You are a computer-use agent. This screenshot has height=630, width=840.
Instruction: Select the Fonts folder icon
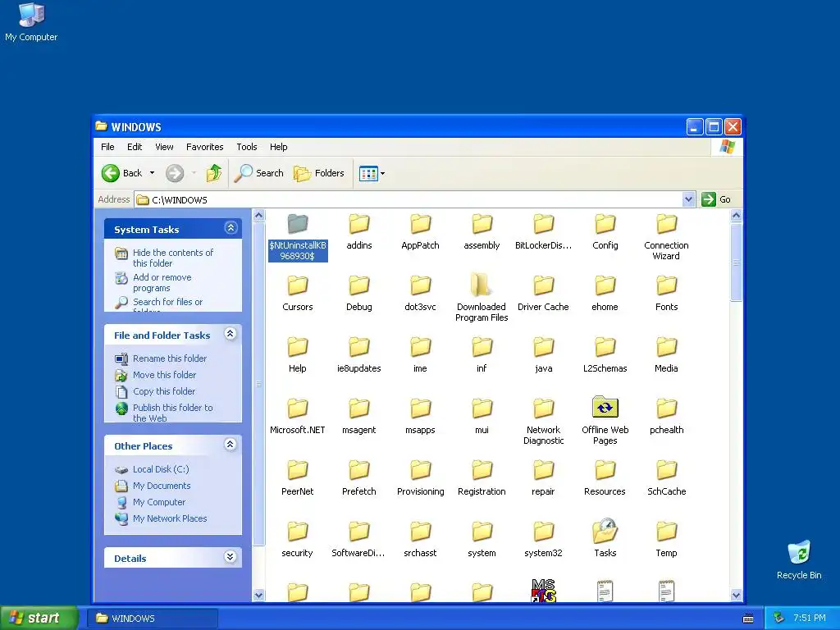pyautogui.click(x=666, y=285)
